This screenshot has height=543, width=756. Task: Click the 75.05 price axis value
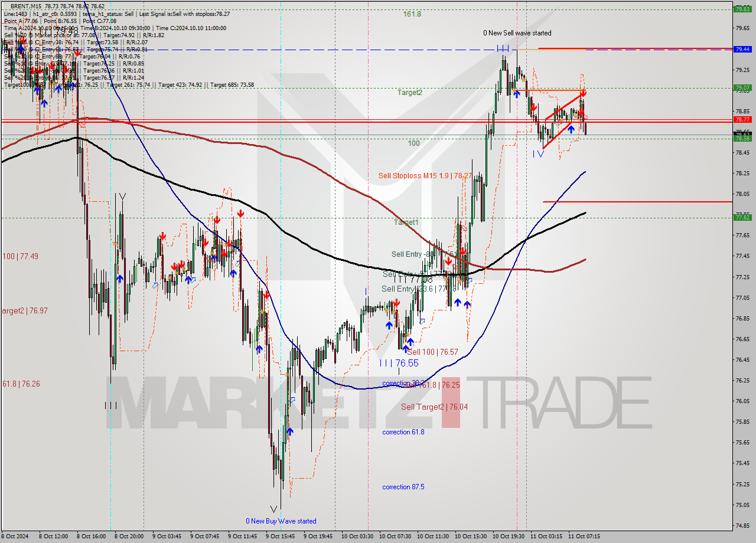741,505
